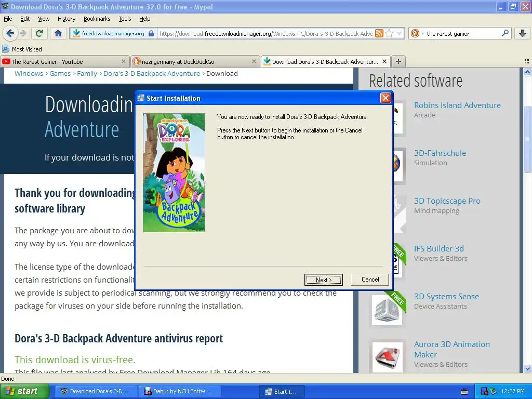
Task: Open the Bookmarks menu
Action: click(x=97, y=19)
